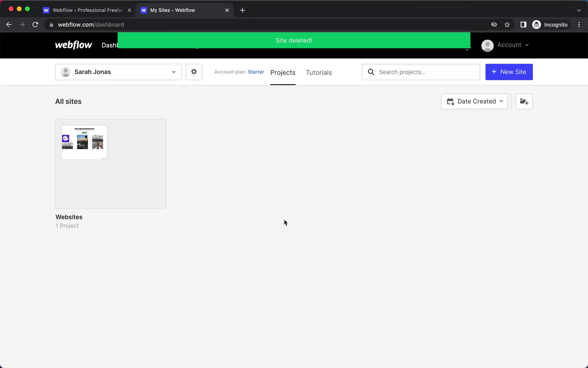Screen dimensions: 588x368
Task: Click the Starter plan link
Action: point(256,72)
